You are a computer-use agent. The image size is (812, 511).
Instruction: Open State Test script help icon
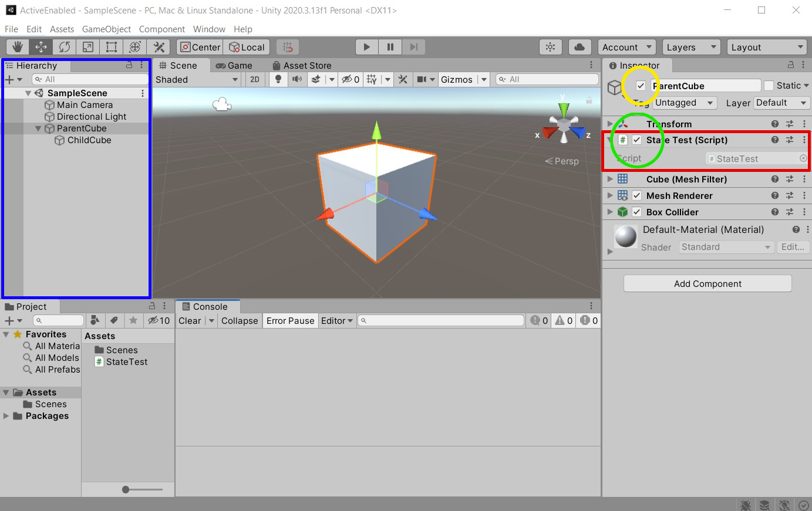point(775,140)
